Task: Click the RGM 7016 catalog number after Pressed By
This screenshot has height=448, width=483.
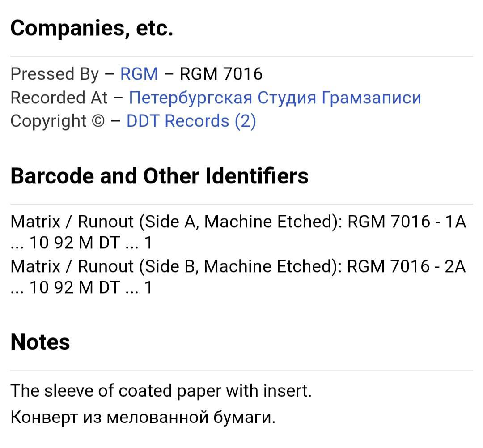Action: pos(221,74)
